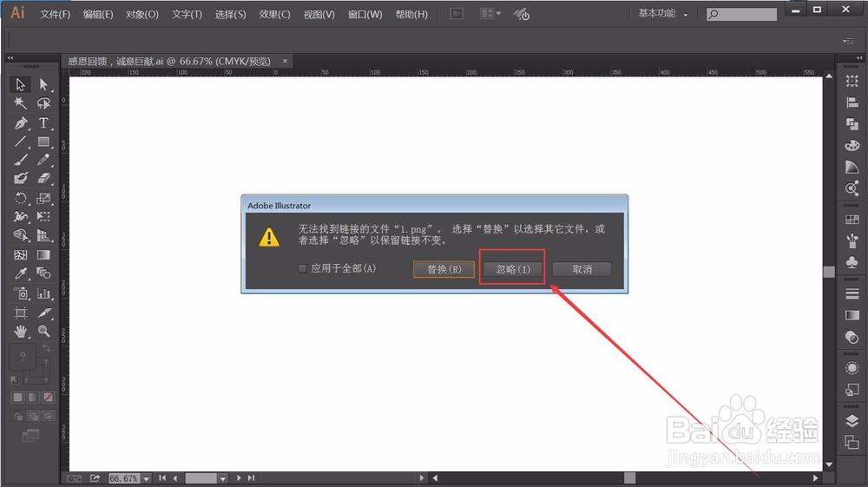Click the 取消 button in dialog
Viewport: 868px width, 487px height.
pyautogui.click(x=582, y=269)
